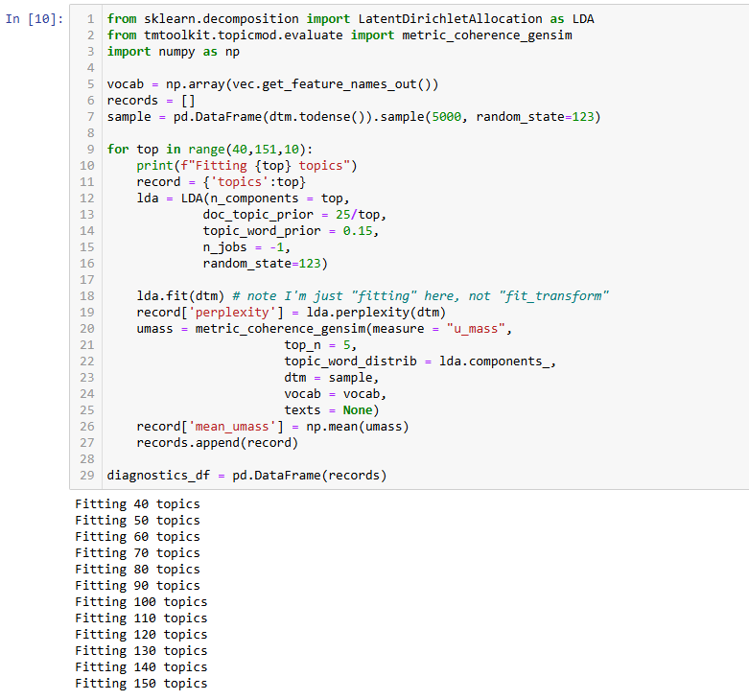Click output line 'Fitting 70 topics'
Screen dimensions: 749x700
[x=137, y=552]
